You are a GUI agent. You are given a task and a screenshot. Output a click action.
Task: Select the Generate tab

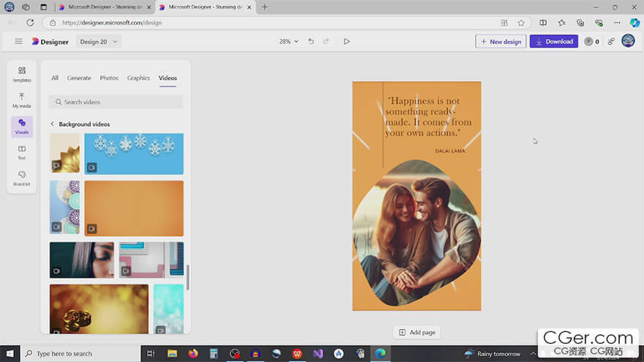point(79,78)
